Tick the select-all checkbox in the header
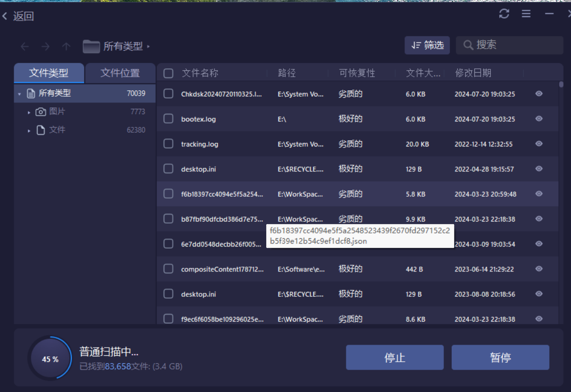Viewport: 571px width, 392px height. tap(168, 73)
